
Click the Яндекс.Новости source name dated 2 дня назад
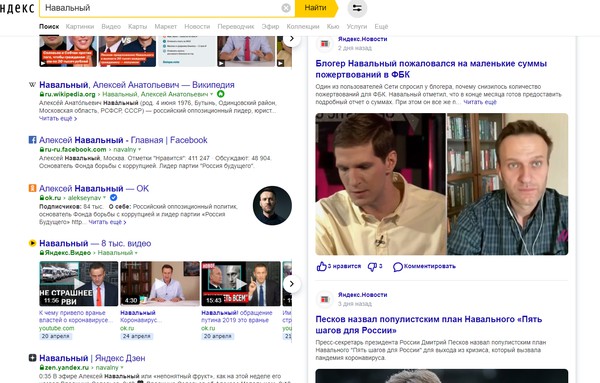362,39
